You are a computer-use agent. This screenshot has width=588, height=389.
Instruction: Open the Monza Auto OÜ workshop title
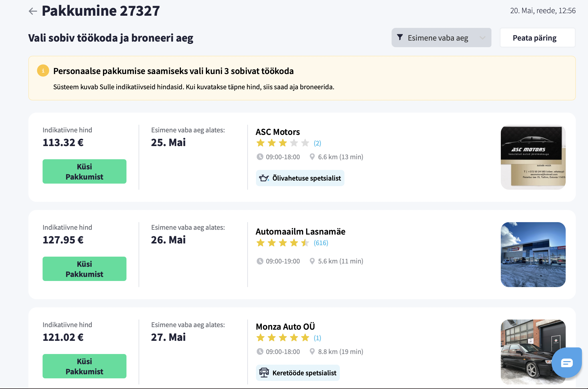click(285, 327)
